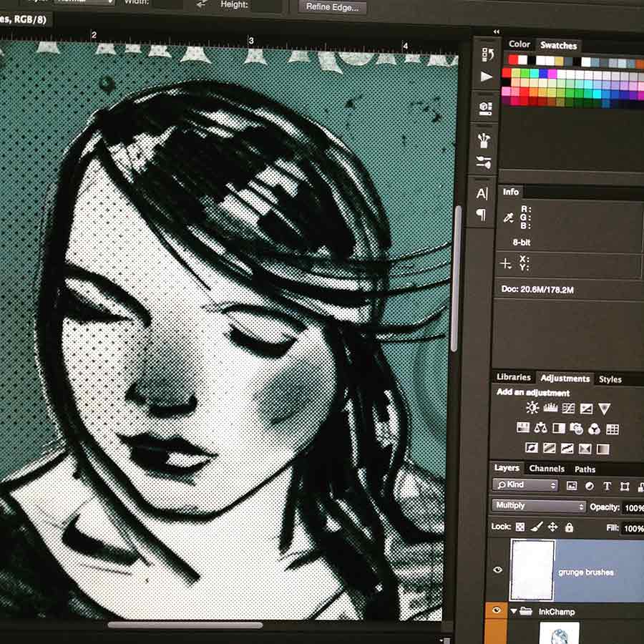Open the Actions panel icon
Viewport: 644px width, 644px height.
485,77
